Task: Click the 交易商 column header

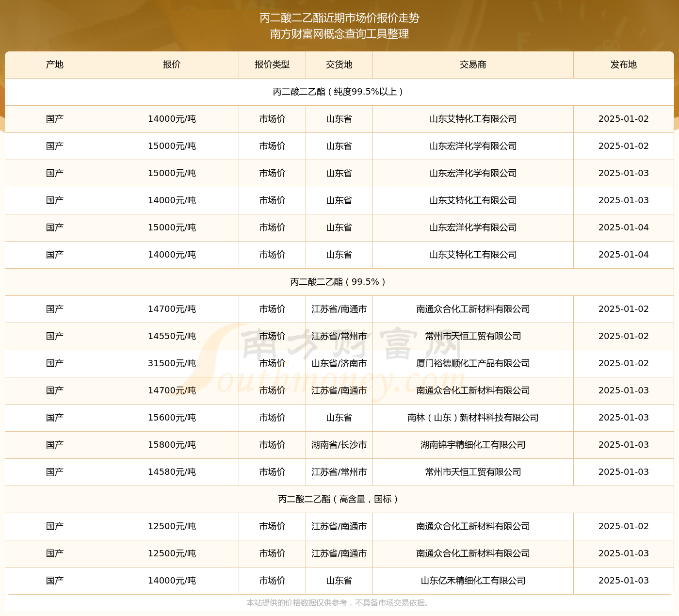Action: click(473, 65)
